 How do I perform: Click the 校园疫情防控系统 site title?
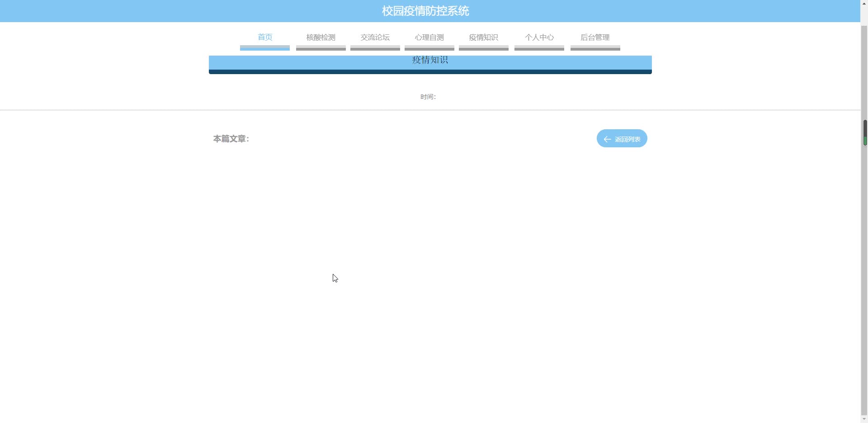coord(425,11)
